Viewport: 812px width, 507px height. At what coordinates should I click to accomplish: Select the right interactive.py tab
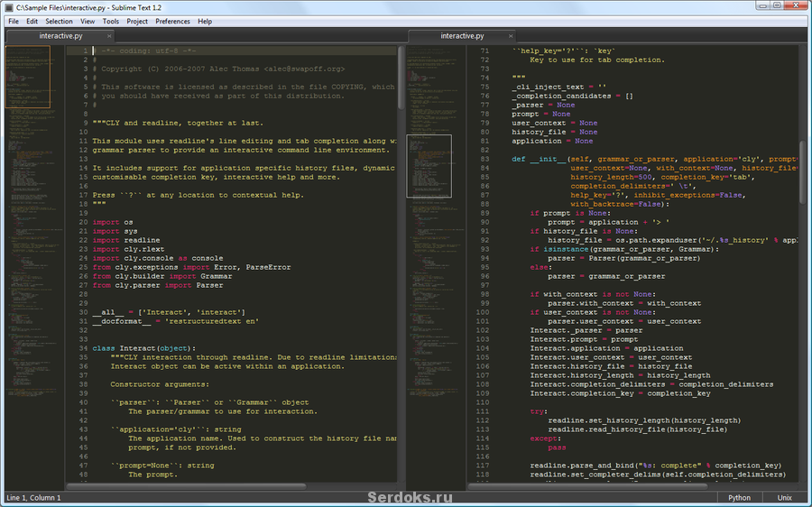pos(462,36)
